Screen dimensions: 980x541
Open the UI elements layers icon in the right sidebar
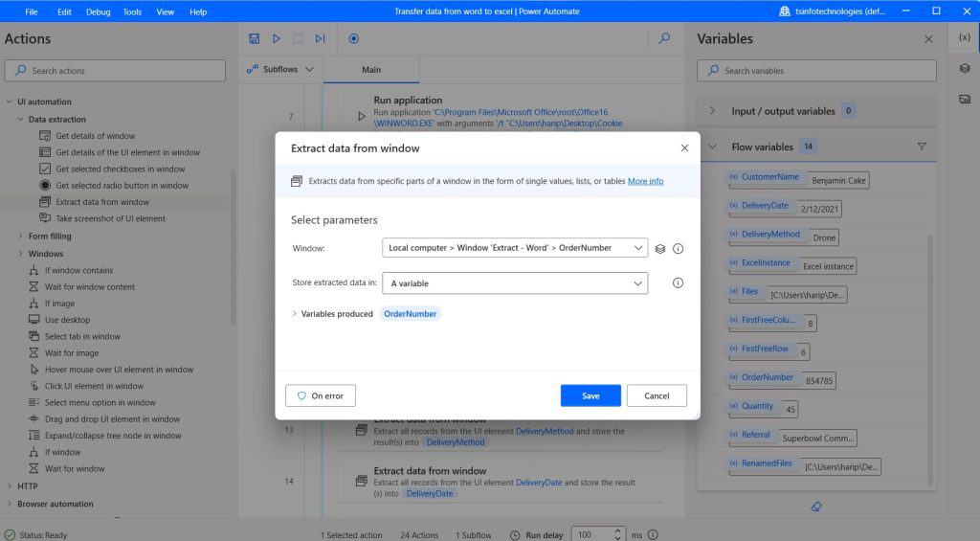pyautogui.click(x=965, y=68)
